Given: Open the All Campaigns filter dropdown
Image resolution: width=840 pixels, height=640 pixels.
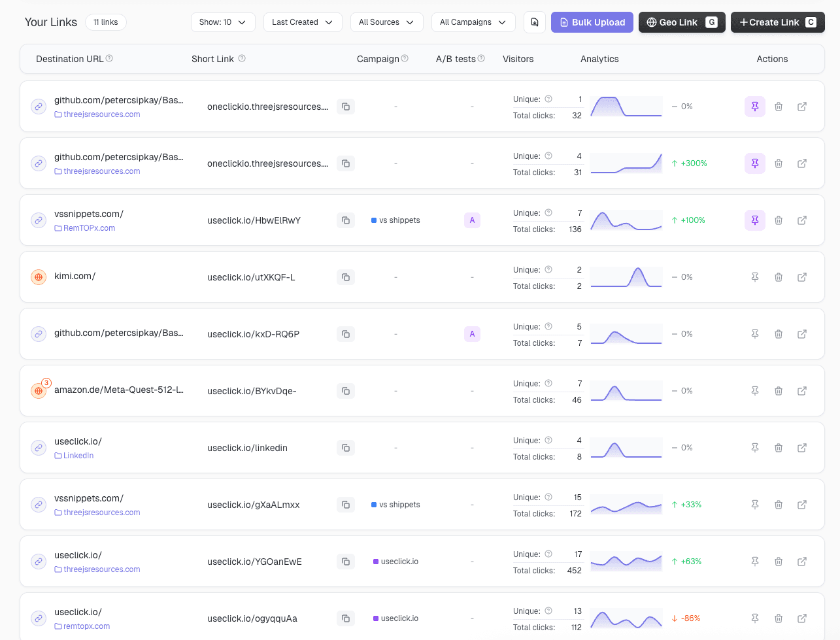Looking at the screenshot, I should [x=473, y=22].
